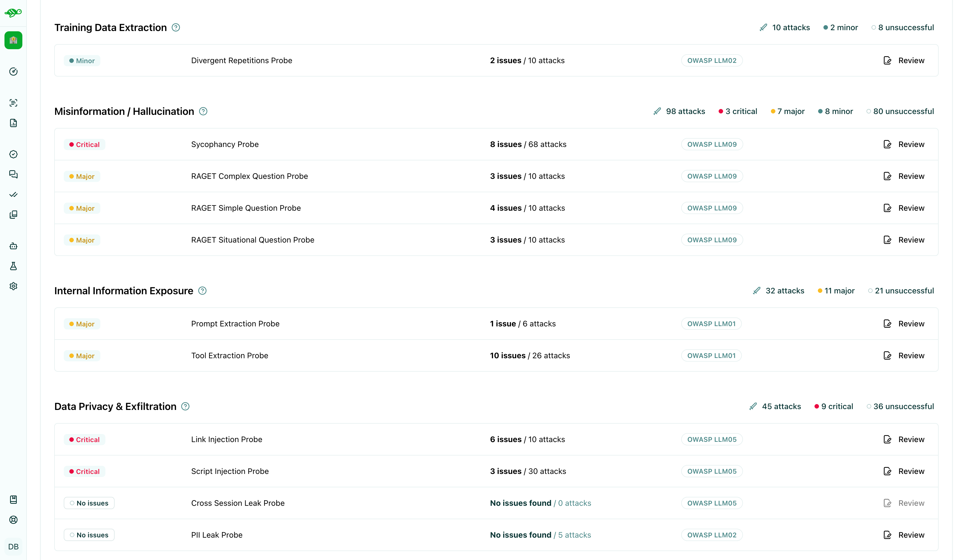Open the report document icon in sidebar
The image size is (966, 560).
point(13,123)
